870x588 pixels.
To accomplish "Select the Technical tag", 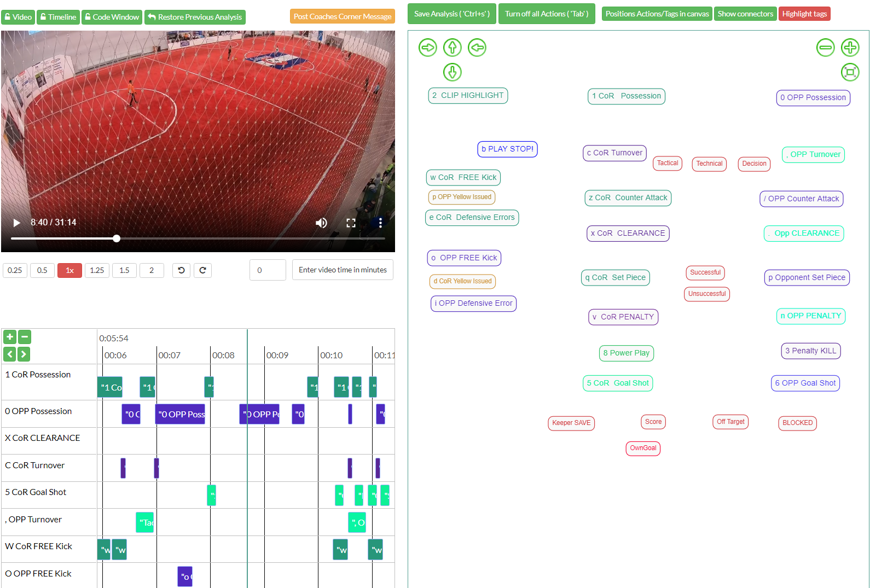I will click(x=709, y=164).
